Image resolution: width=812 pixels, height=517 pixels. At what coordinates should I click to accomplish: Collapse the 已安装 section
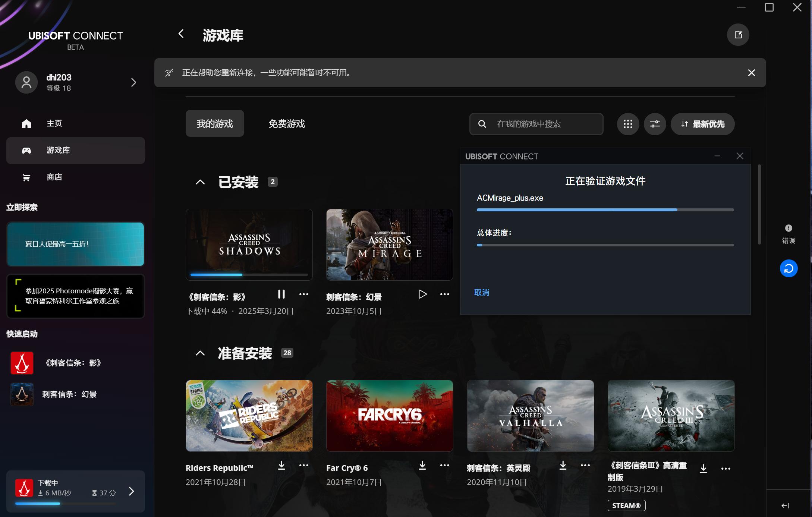[200, 182]
